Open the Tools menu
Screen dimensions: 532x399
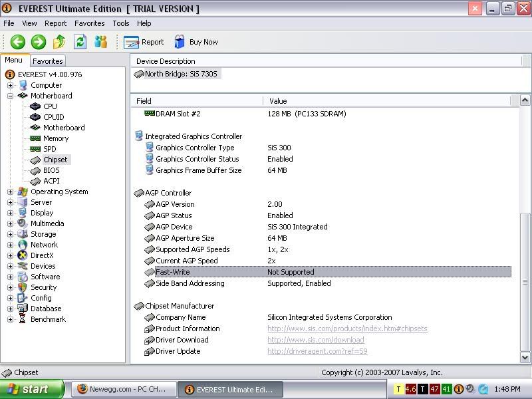pos(121,23)
